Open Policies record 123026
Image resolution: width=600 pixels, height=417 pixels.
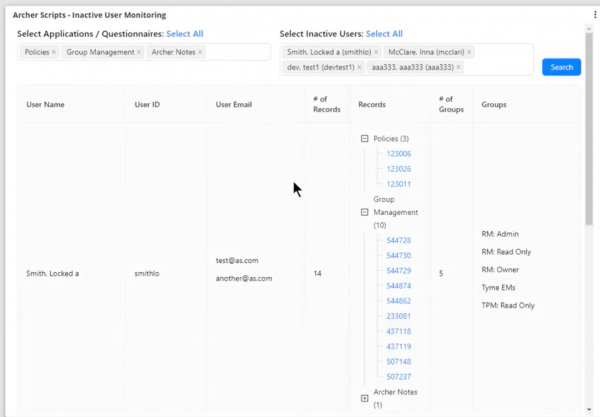tap(399, 169)
